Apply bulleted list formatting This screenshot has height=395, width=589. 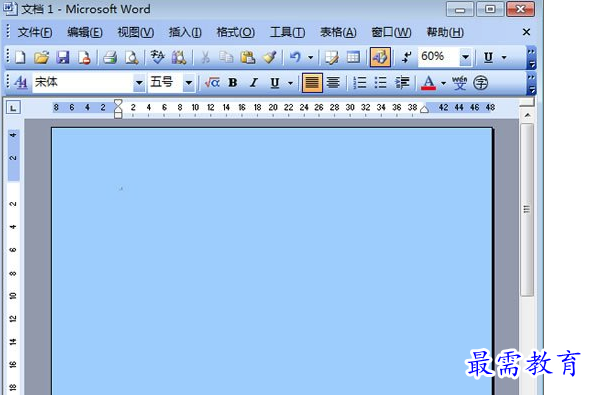tap(381, 82)
